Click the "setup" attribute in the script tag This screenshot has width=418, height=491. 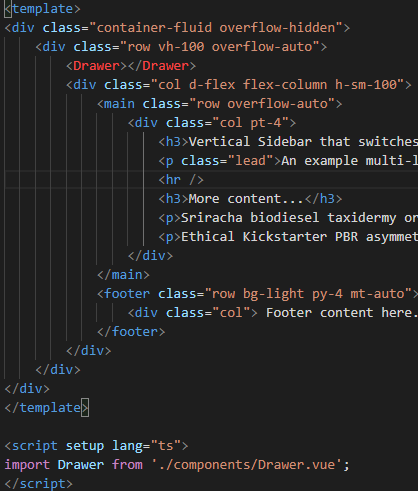[85, 446]
